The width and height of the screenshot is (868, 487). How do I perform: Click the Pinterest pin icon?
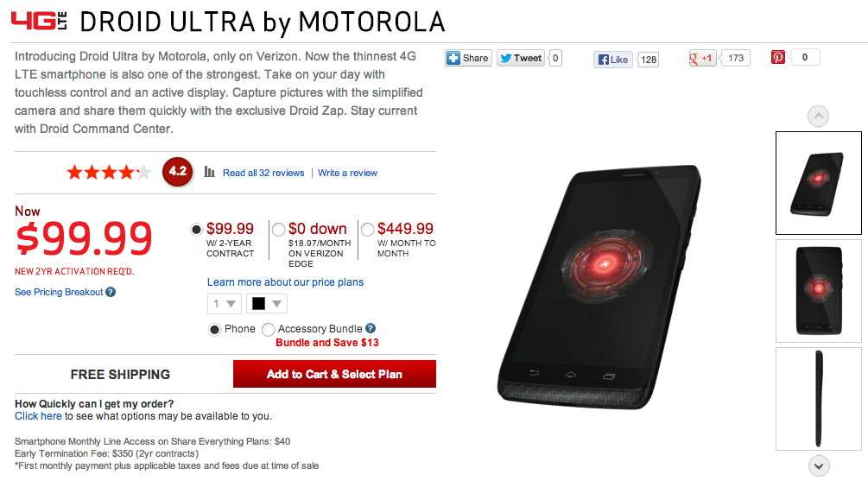(778, 58)
